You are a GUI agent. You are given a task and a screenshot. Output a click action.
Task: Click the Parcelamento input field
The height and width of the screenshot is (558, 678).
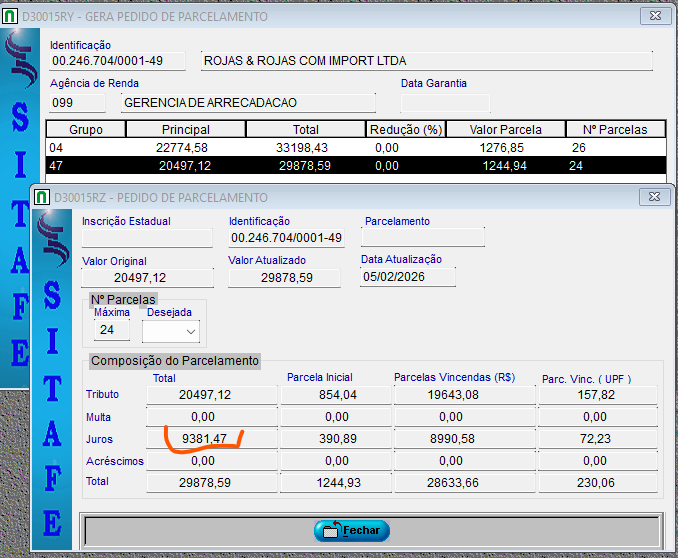(422, 238)
